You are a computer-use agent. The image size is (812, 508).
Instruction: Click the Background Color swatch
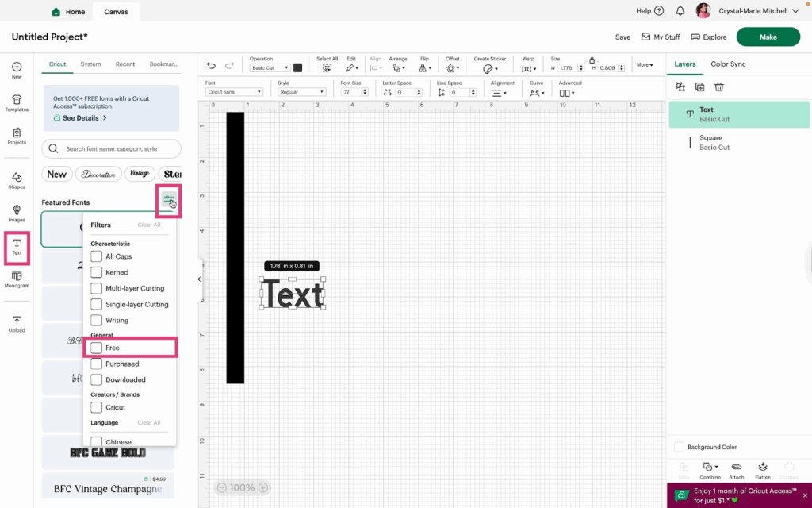click(x=679, y=447)
